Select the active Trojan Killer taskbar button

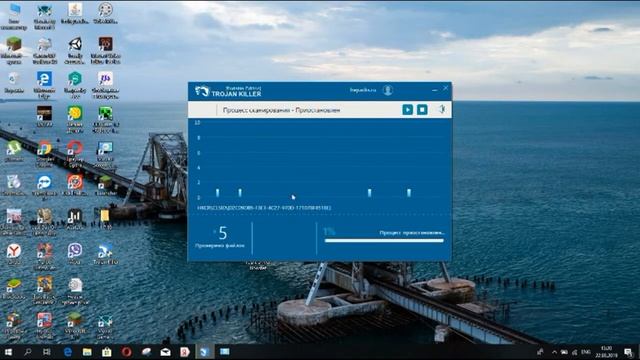(204, 352)
